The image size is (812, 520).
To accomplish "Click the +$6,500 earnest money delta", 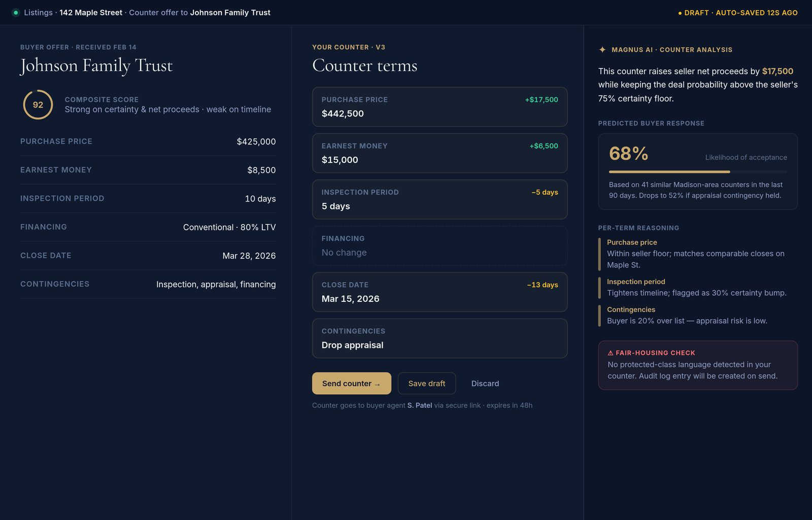I will [544, 146].
